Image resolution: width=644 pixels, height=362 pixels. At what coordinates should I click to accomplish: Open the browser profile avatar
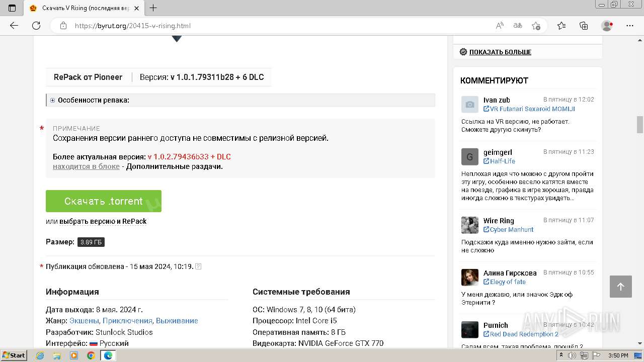click(607, 26)
